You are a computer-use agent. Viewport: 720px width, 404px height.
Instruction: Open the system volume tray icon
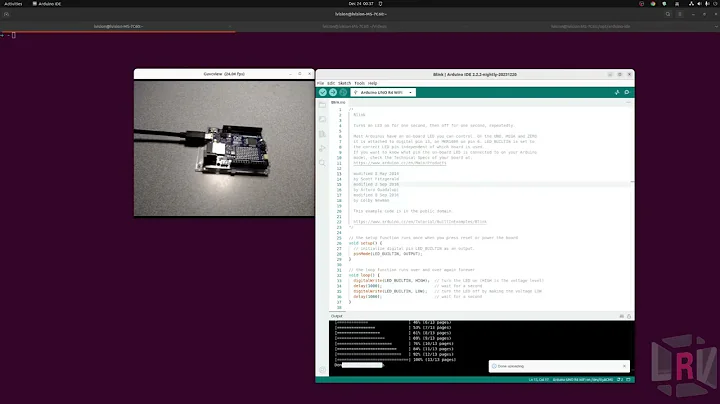click(x=699, y=4)
